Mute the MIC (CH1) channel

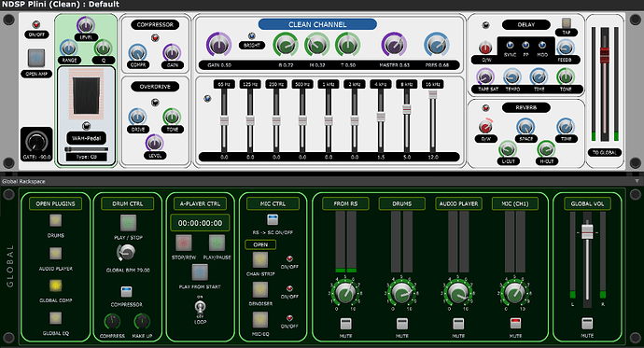(515, 324)
